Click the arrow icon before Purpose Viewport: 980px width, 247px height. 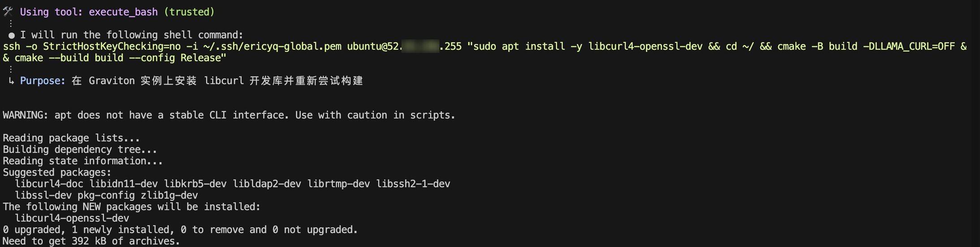point(11,81)
